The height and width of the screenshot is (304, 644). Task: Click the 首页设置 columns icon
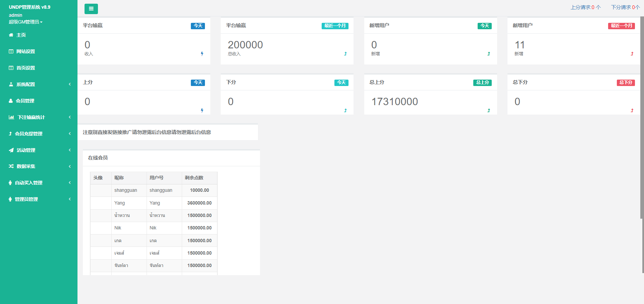11,68
